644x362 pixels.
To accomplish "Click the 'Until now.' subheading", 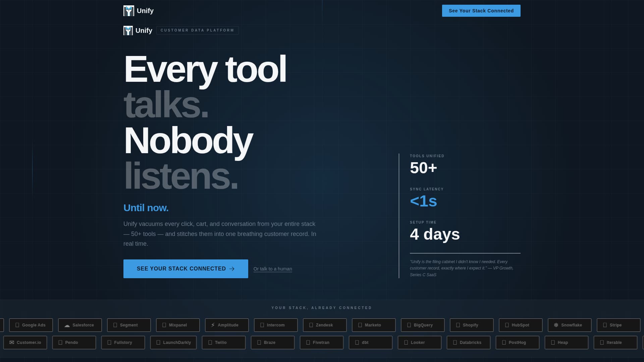I will [x=146, y=208].
